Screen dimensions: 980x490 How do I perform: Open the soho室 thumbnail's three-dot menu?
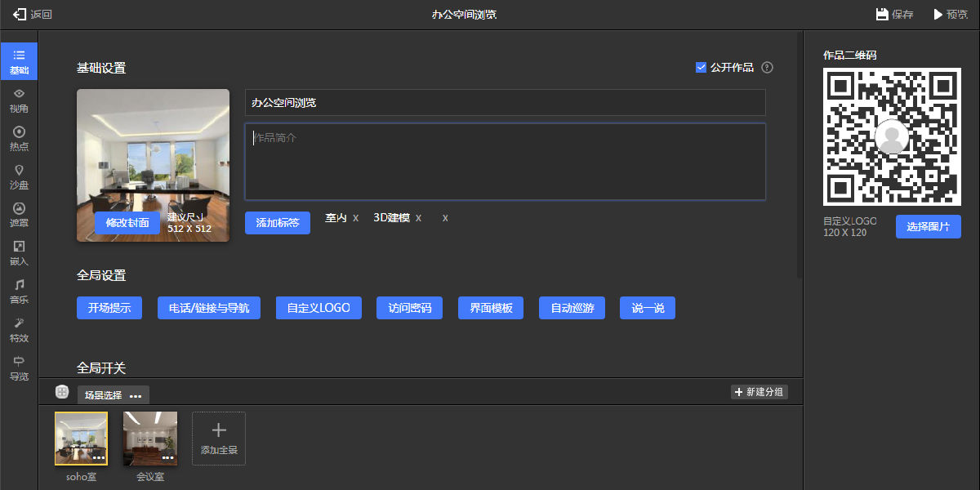point(98,457)
